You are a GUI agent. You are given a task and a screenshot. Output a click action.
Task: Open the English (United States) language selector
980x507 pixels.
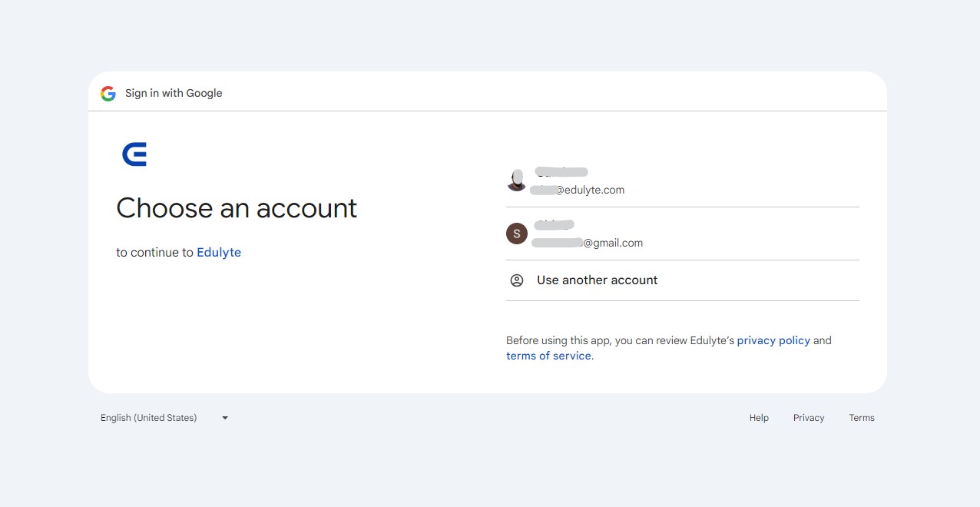pos(165,418)
